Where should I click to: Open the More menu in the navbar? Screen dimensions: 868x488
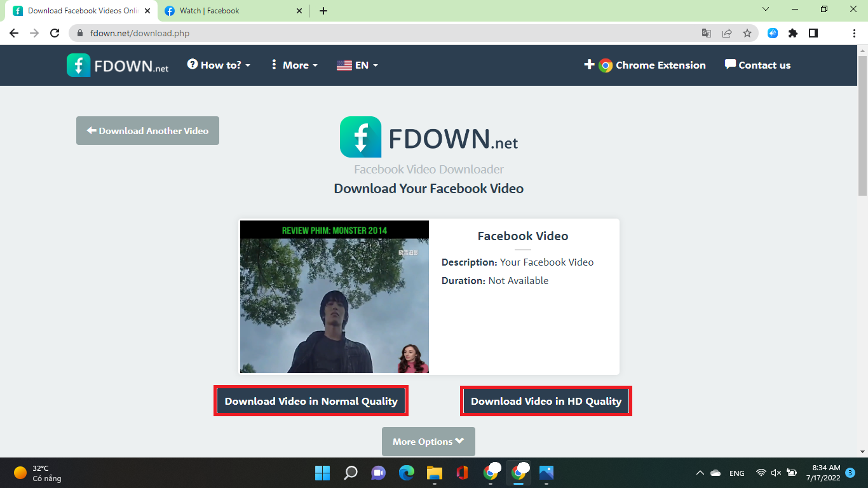coord(294,65)
